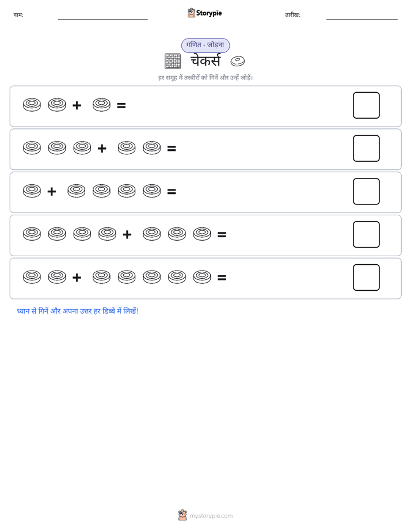This screenshot has width=411, height=532.
Task: Click the चेकर्स worksheet title
Action: (205, 61)
